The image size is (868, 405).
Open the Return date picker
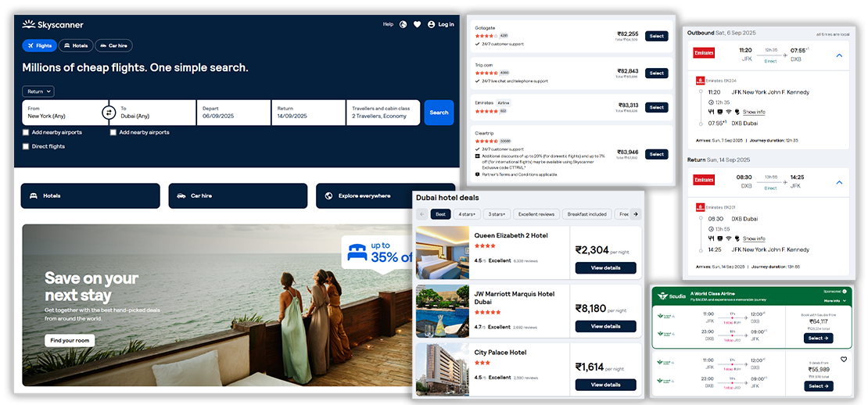(x=308, y=113)
